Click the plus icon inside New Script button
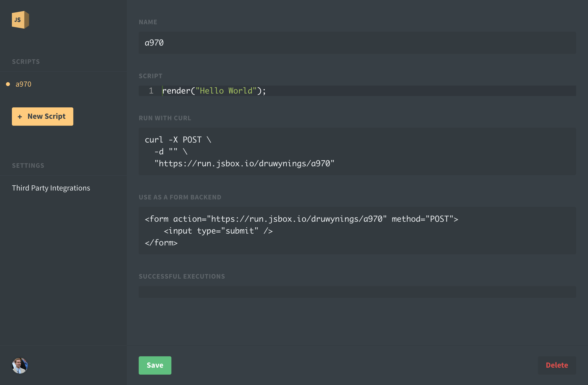 pos(20,116)
